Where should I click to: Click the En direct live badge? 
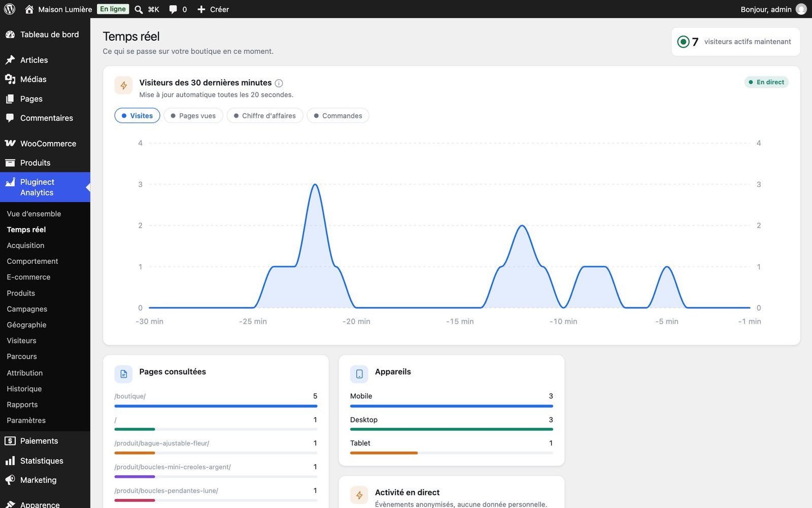click(x=766, y=82)
